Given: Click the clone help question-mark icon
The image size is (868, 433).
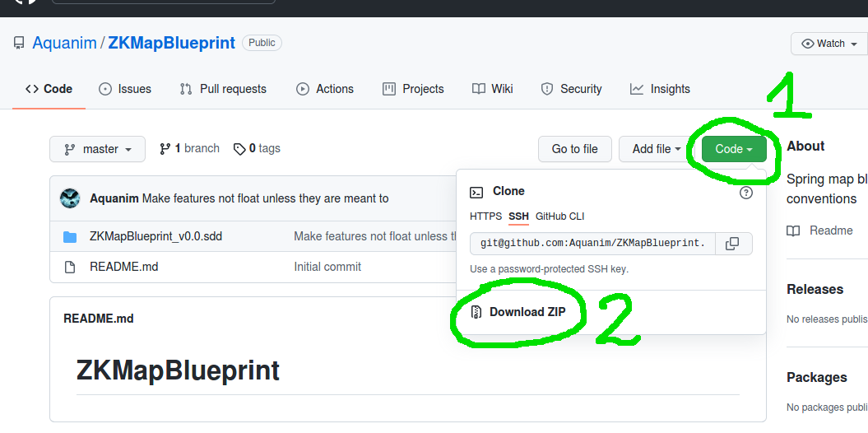Looking at the screenshot, I should click(x=746, y=193).
